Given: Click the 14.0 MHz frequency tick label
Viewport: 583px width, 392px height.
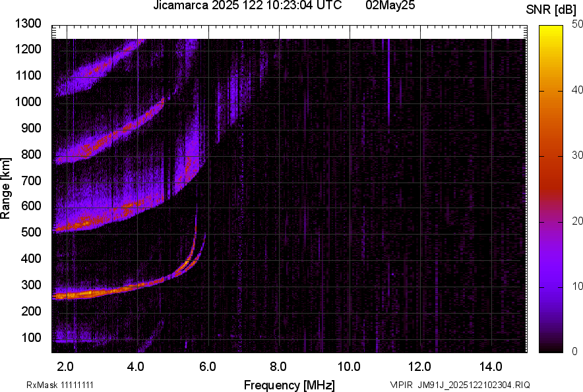Looking at the screenshot, I should click(x=491, y=366).
